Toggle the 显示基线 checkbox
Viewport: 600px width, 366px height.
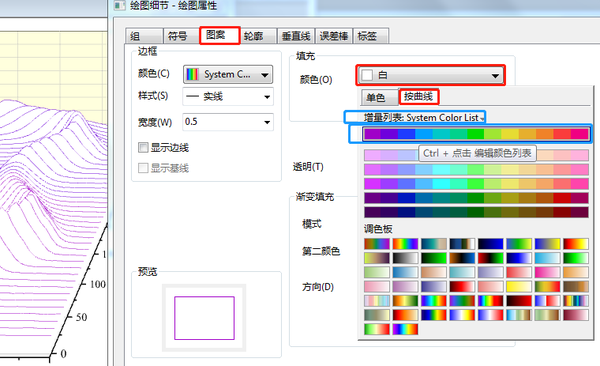click(143, 168)
